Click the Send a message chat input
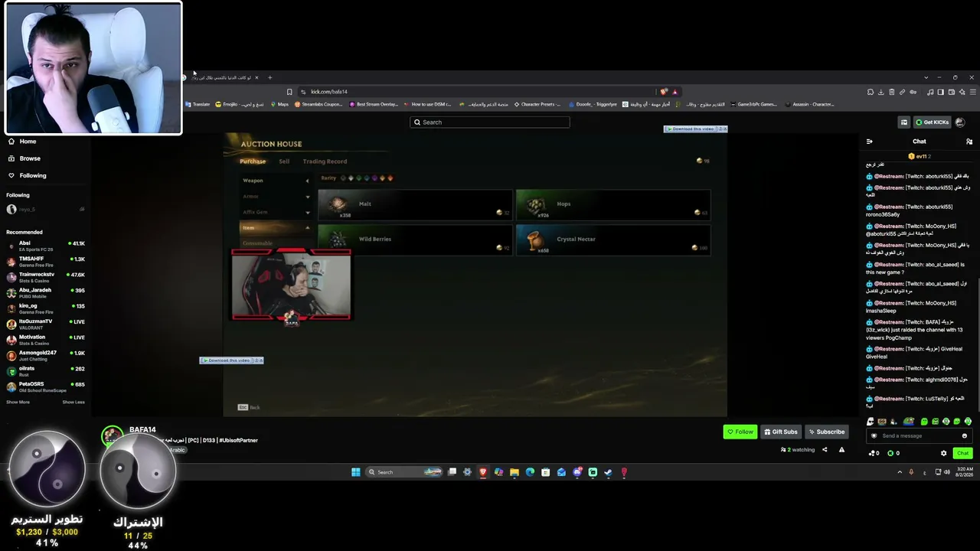 click(x=919, y=436)
